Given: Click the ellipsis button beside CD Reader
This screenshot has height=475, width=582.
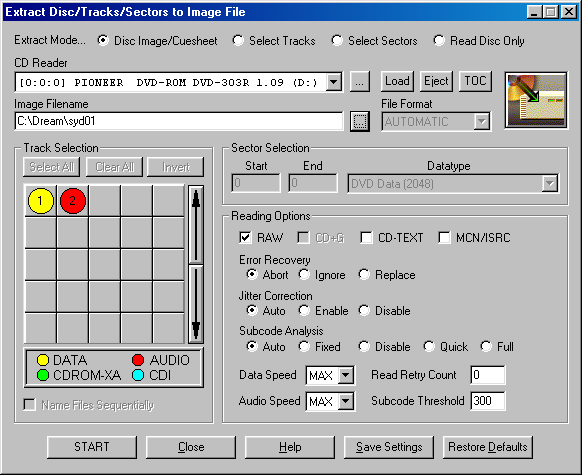Looking at the screenshot, I should coord(360,82).
